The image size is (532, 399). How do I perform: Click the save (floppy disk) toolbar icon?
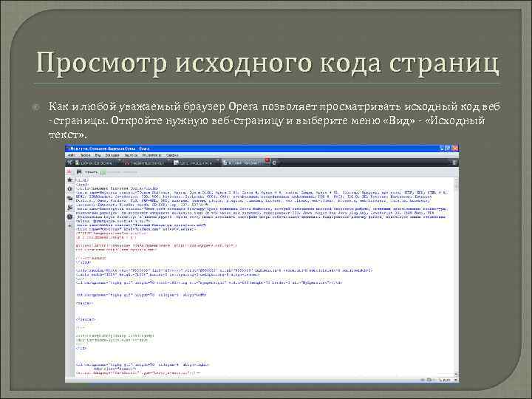(79, 171)
